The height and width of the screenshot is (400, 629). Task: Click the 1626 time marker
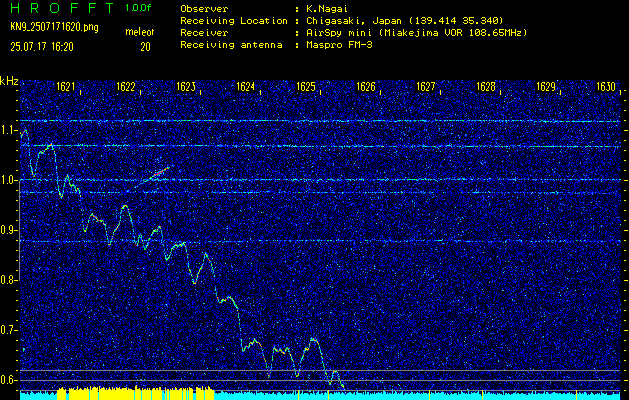366,87
